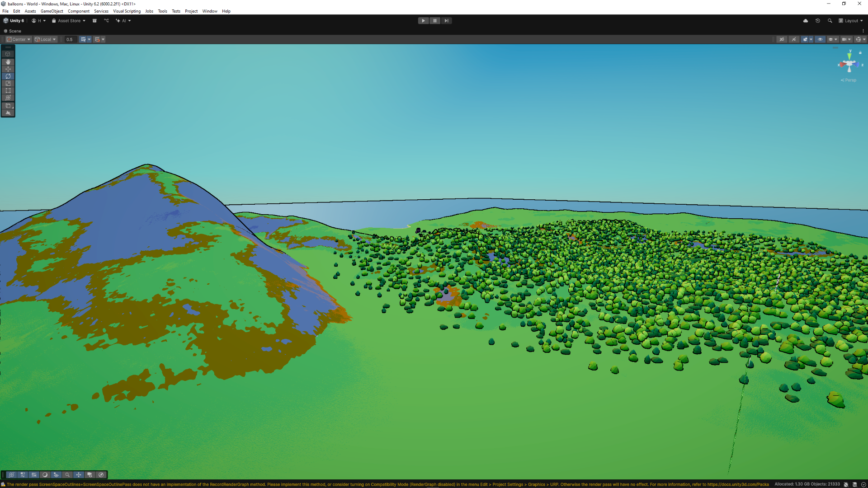Image resolution: width=868 pixels, height=488 pixels.
Task: Open the cube tool-context button in the tools overlay
Action: [x=8, y=54]
